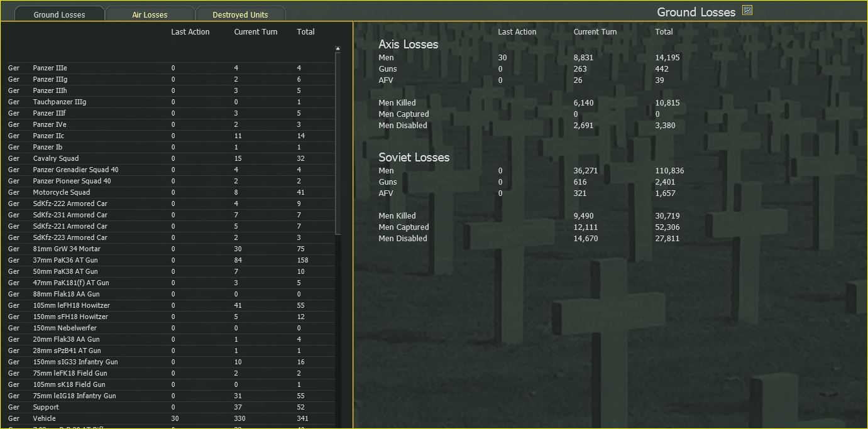Screen dimensions: 868x429
Task: Select SdKfz-221 Armored Car row
Action: coord(170,226)
